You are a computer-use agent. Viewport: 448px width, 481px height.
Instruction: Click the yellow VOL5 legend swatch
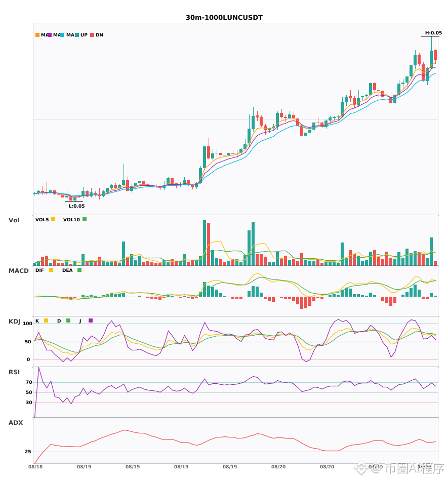[x=53, y=219]
